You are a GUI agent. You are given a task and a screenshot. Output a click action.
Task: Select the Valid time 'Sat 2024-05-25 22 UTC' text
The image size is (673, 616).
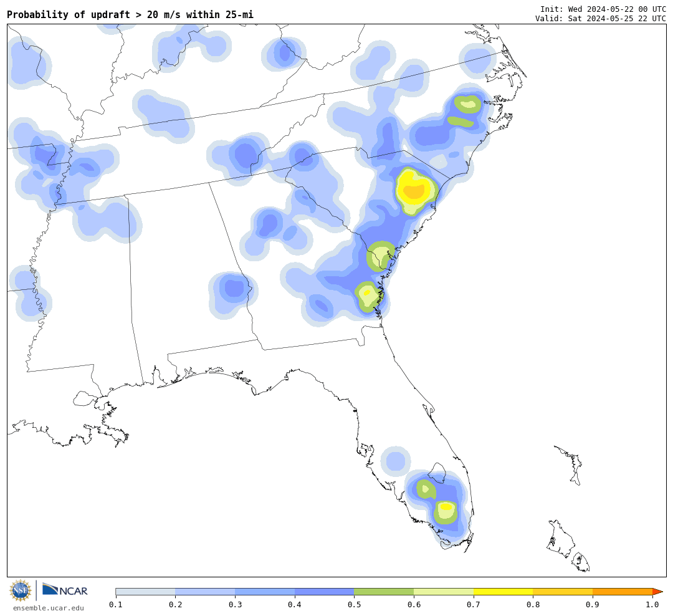click(617, 19)
